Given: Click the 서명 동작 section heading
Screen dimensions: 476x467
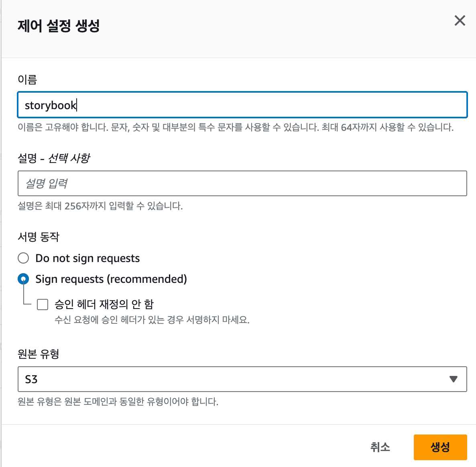Looking at the screenshot, I should (x=39, y=237).
